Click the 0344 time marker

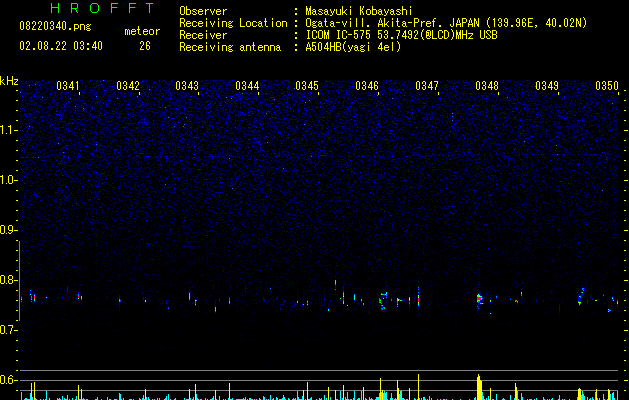click(247, 86)
